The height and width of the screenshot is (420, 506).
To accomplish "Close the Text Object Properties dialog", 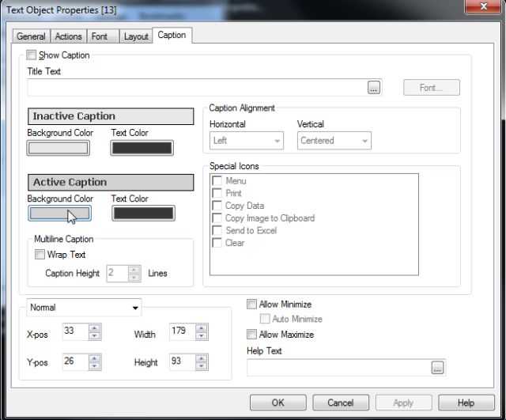I will coord(483,6).
